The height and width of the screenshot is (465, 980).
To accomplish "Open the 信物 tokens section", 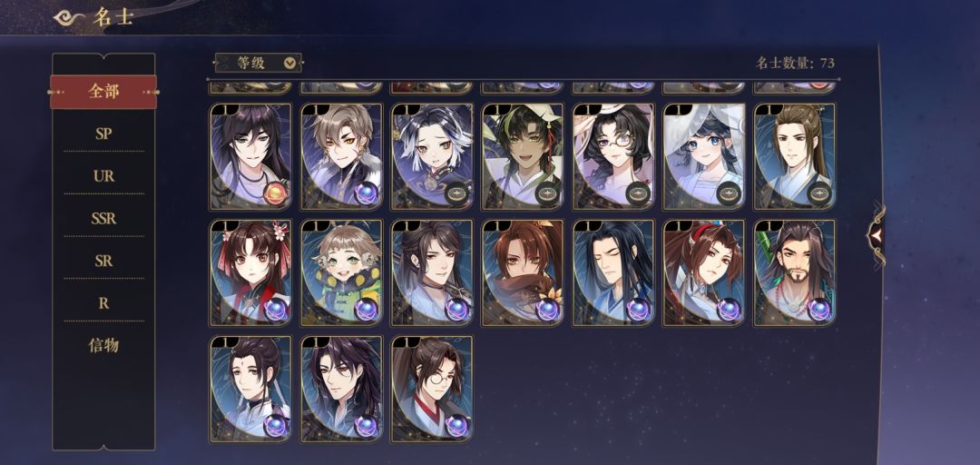I will 103,345.
